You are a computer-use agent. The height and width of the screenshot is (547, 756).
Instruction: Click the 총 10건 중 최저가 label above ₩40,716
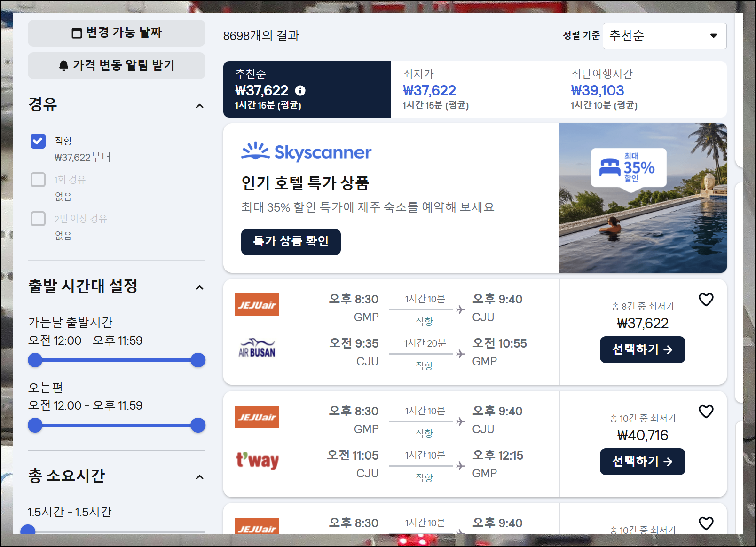(x=643, y=418)
